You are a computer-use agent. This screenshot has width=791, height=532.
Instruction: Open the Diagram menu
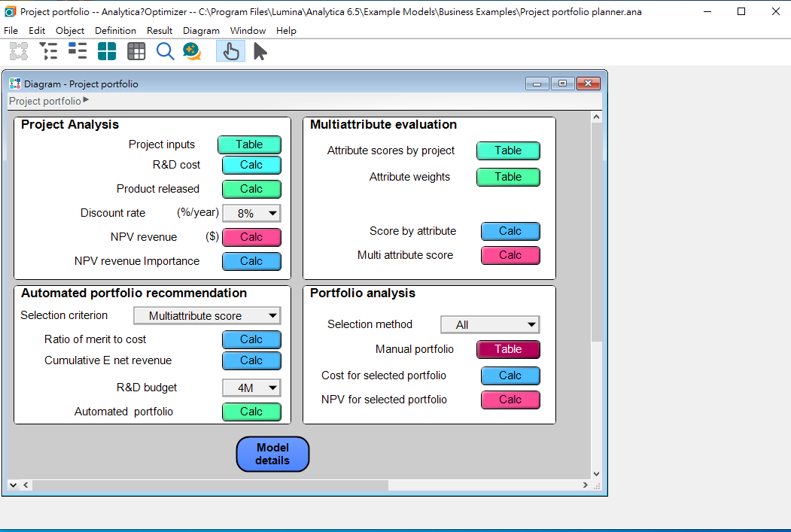pyautogui.click(x=201, y=31)
